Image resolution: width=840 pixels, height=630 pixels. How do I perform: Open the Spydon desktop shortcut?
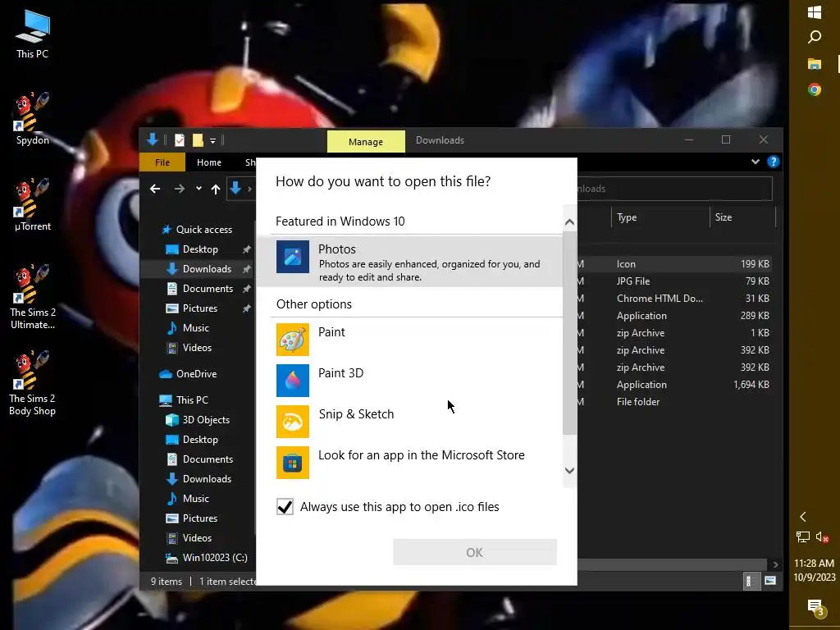pos(32,119)
